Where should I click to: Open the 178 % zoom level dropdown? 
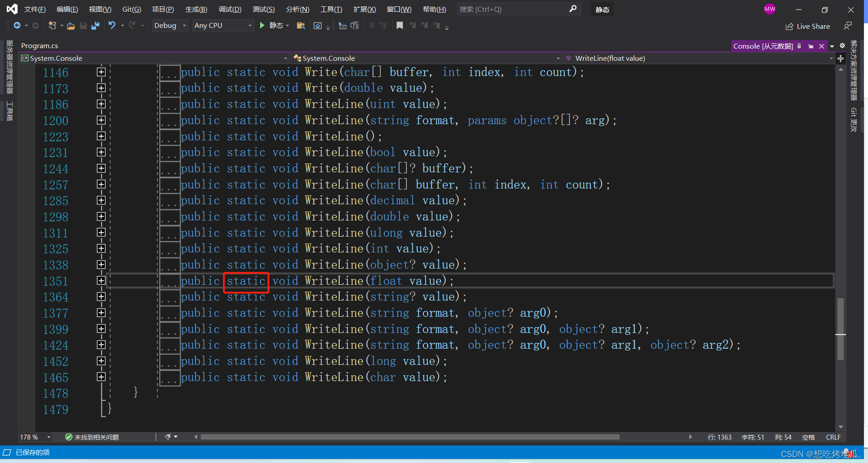point(36,437)
